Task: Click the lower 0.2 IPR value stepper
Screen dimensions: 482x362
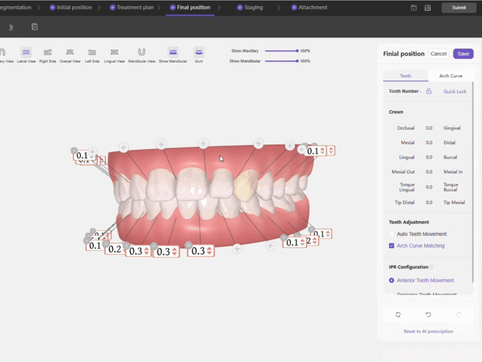Action: 114,249
